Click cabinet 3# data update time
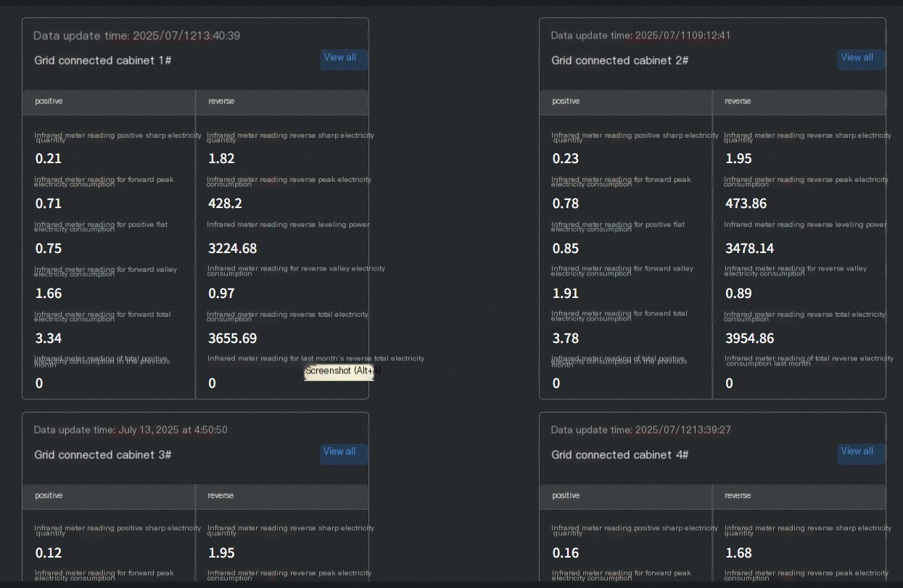 pyautogui.click(x=131, y=430)
